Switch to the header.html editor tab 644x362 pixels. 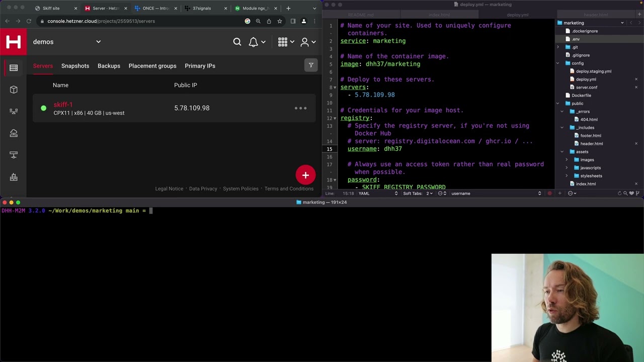coord(596,15)
